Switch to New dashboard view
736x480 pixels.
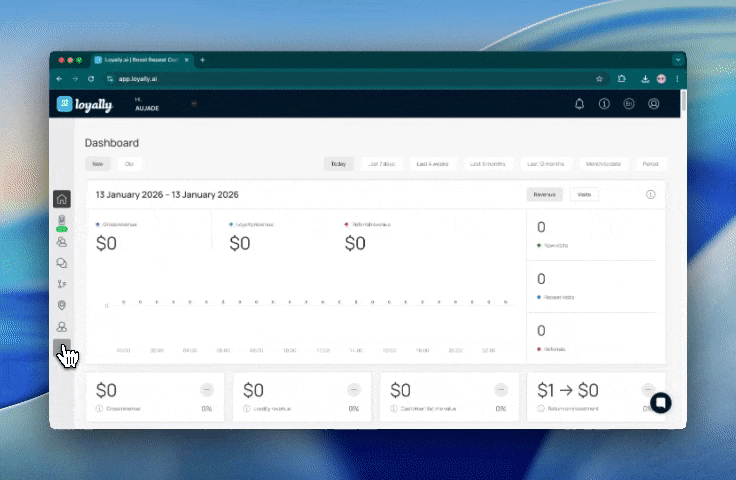point(98,164)
